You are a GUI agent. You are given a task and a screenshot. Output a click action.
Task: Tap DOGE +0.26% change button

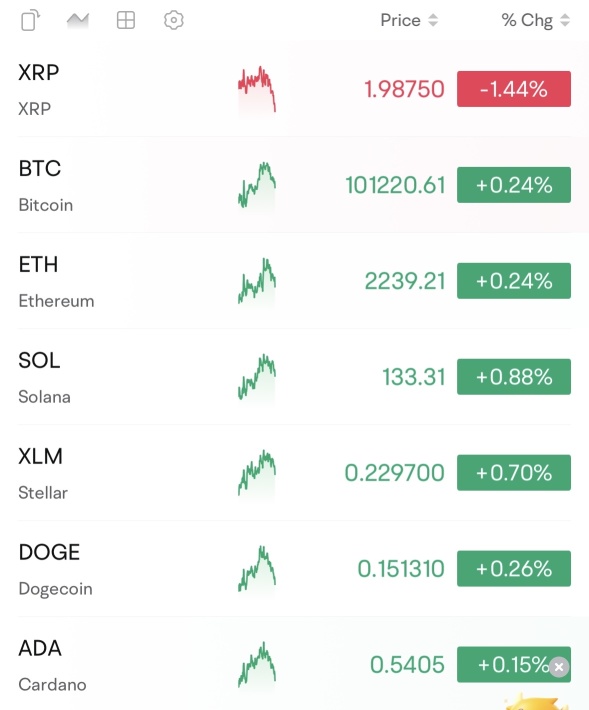tap(514, 569)
